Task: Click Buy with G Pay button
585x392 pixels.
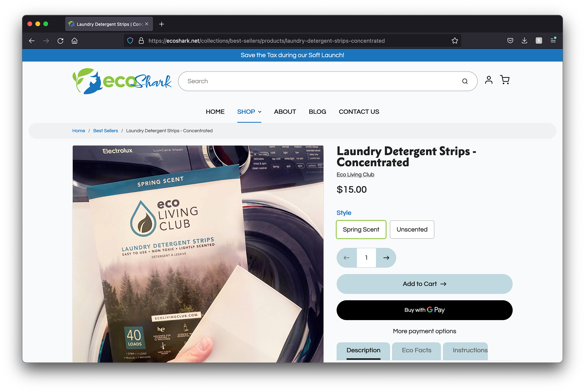Action: (424, 310)
